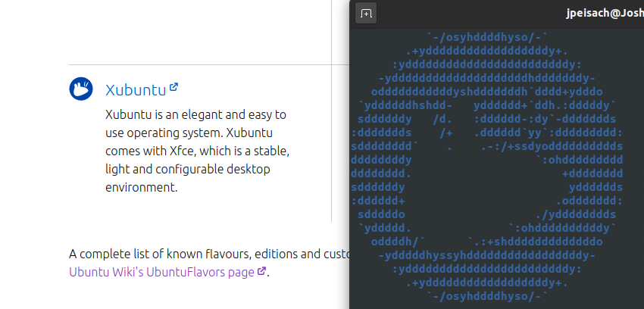Click text 'Xubuntu is an elegant and easy to'
This screenshot has height=309, width=644.
[196, 114]
